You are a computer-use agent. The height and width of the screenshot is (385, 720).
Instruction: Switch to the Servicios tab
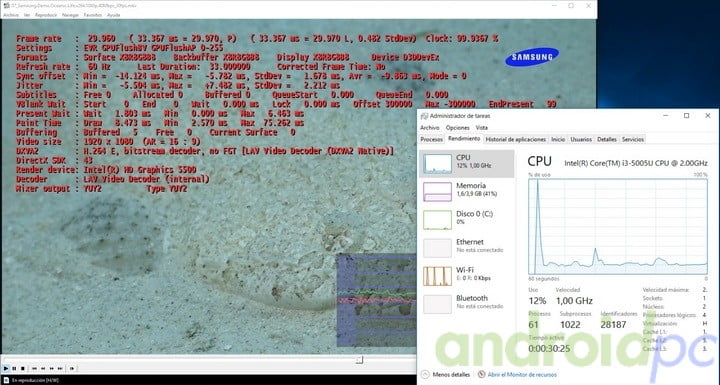click(633, 139)
